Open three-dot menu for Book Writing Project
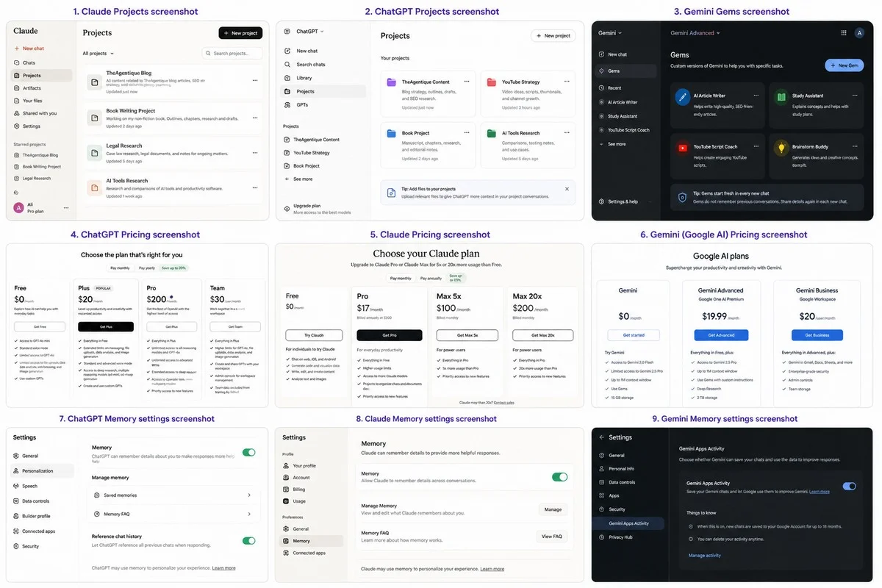The image size is (882, 588). click(x=255, y=118)
